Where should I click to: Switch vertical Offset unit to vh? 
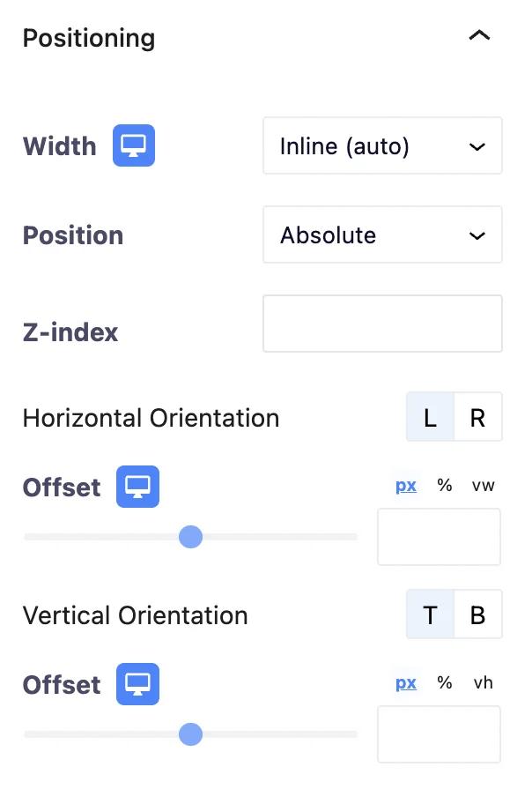pyautogui.click(x=483, y=682)
